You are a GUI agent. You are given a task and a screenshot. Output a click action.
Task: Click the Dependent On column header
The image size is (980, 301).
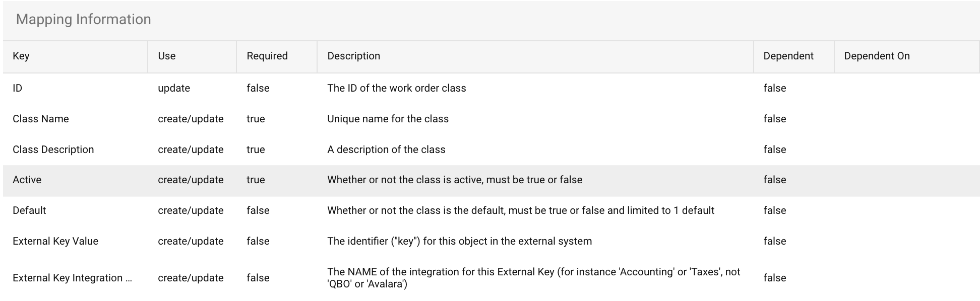877,56
